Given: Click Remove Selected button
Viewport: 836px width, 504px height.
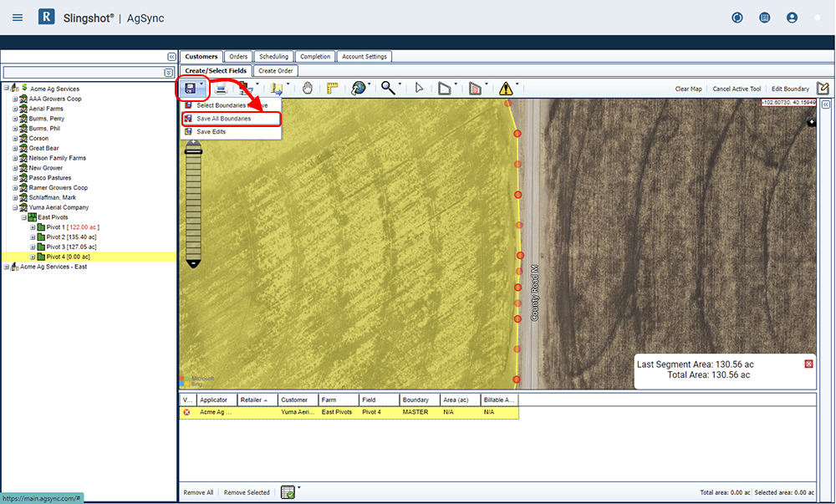Looking at the screenshot, I should click(247, 492).
